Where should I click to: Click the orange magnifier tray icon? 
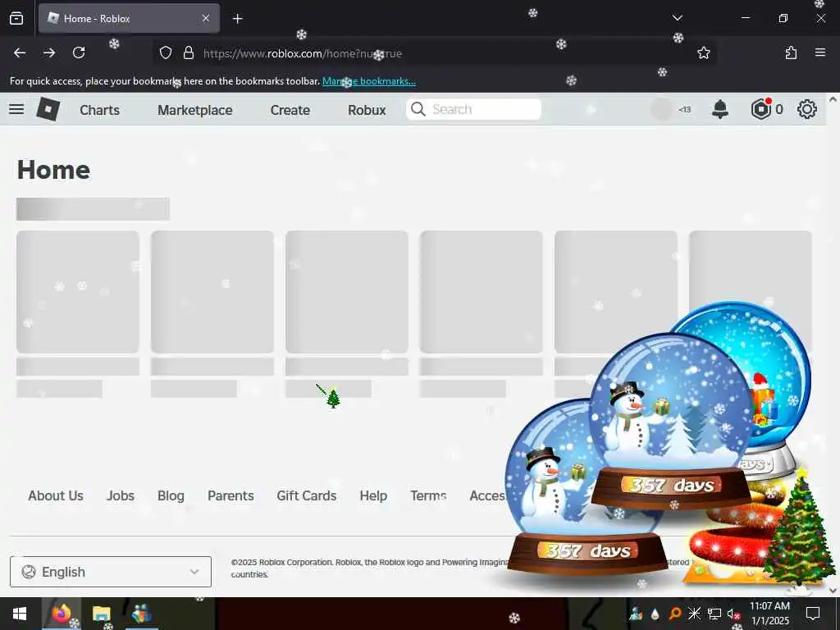point(675,614)
